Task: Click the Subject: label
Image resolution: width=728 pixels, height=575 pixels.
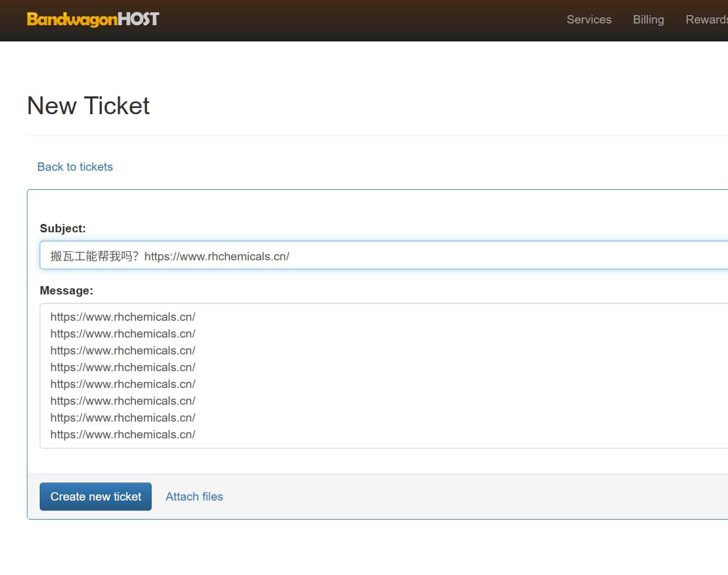Action: (63, 228)
